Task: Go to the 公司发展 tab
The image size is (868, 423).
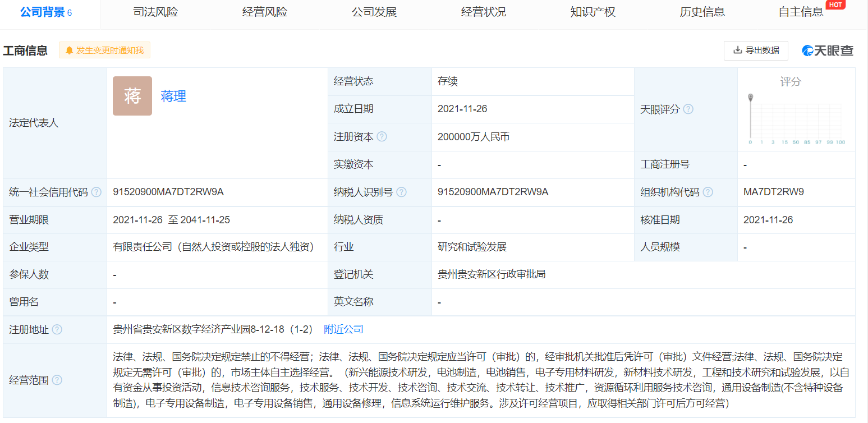Action: point(374,12)
